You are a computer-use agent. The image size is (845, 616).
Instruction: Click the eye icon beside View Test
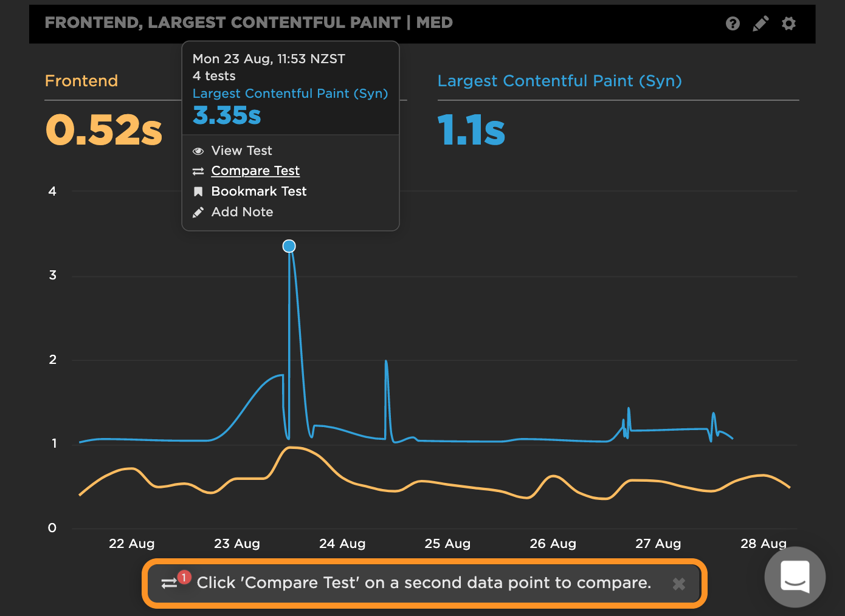[198, 151]
